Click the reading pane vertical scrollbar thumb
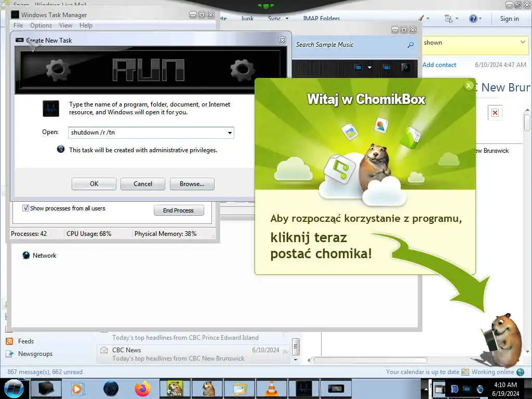Viewport: 532px width, 399px height. (x=527, y=122)
